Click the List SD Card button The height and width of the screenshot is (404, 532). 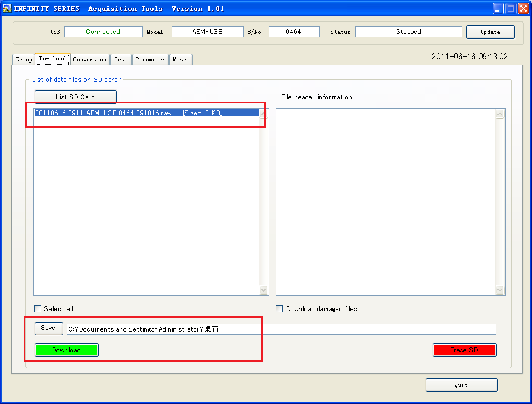[76, 97]
